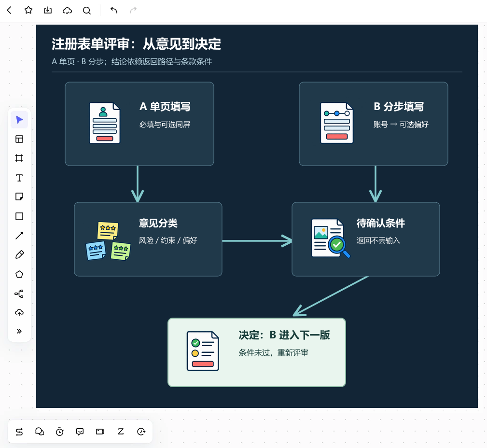Choose the sticky note tool
Screen dimensions: 487x448
point(19,196)
